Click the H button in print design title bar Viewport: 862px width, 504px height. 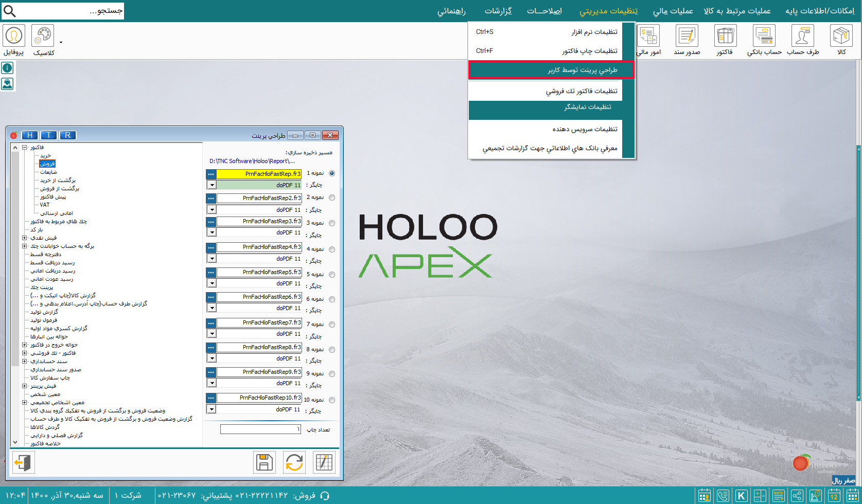click(x=30, y=135)
